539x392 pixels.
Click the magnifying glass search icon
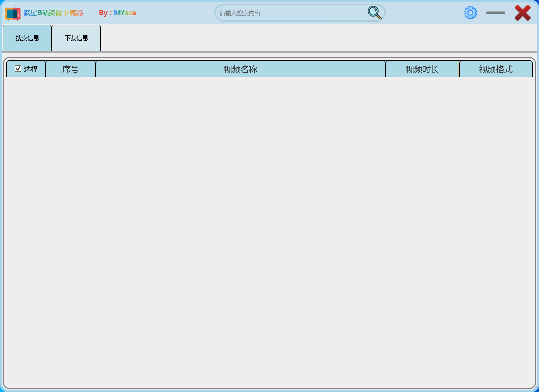[374, 13]
